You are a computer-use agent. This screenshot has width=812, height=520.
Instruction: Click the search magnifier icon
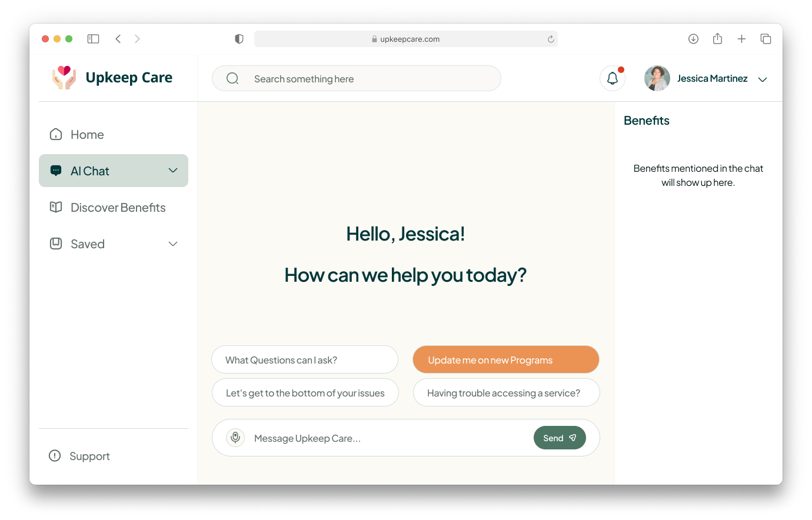pos(232,79)
